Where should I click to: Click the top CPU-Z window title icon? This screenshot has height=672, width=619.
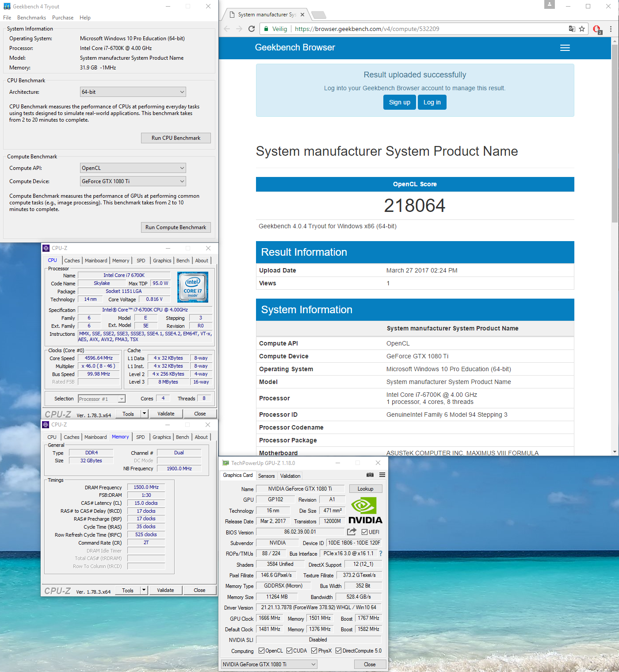(46, 248)
